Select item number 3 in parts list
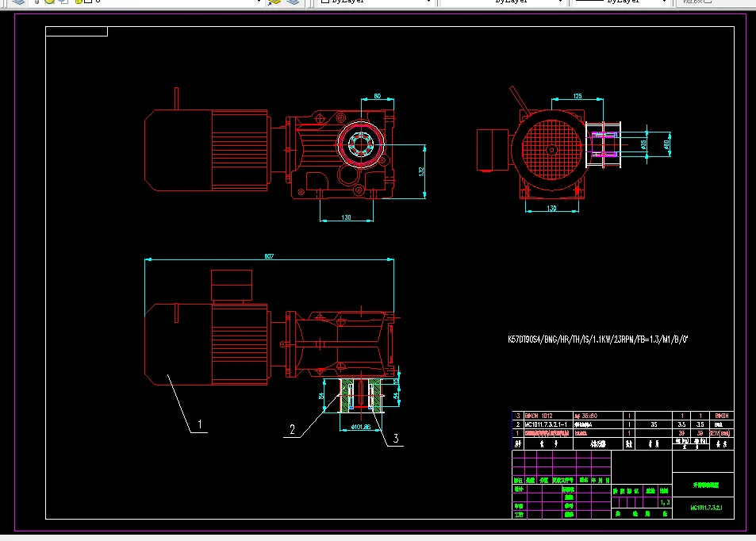 [x=518, y=416]
